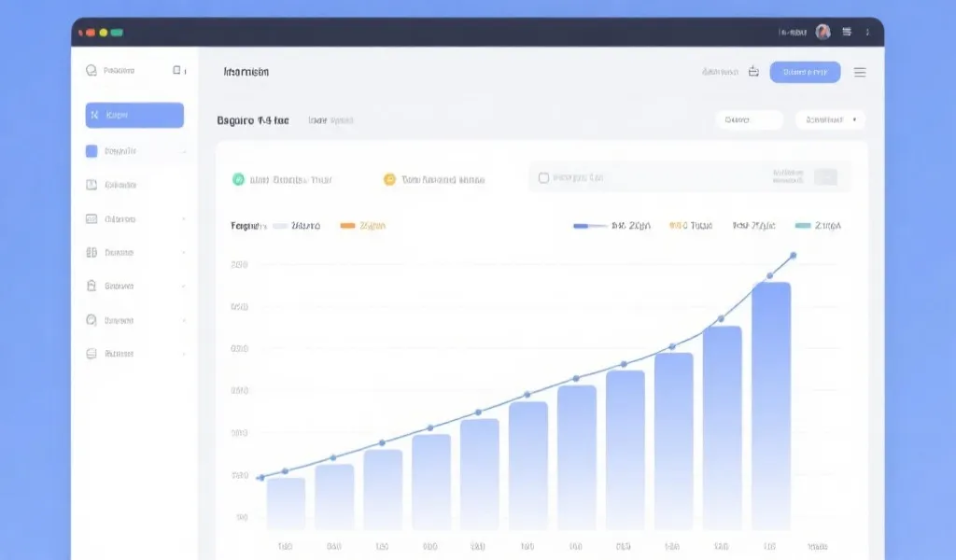Click the briefcase icon beside the blue header button
The image size is (956, 560).
pyautogui.click(x=753, y=72)
